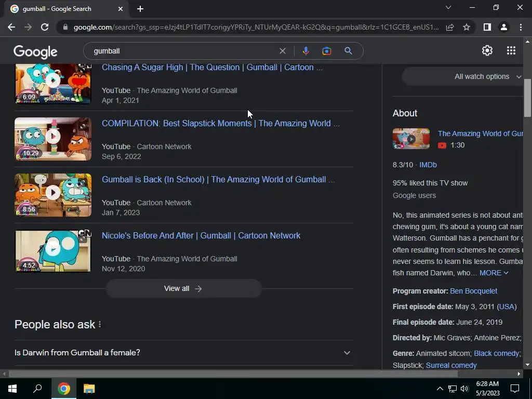
Task: Open the Ben Bocquelet creator link
Action: (473, 291)
